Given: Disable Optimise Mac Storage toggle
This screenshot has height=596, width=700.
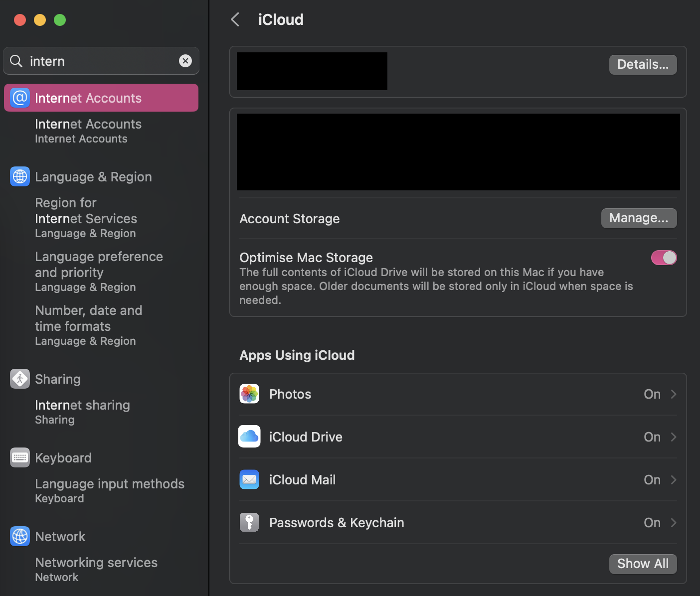Looking at the screenshot, I should pyautogui.click(x=664, y=258).
